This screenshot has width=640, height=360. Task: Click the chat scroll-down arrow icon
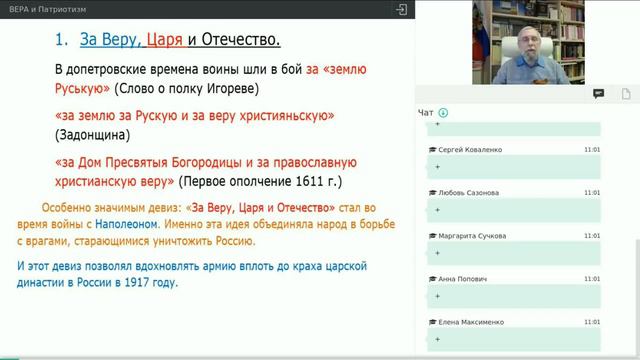point(443,113)
